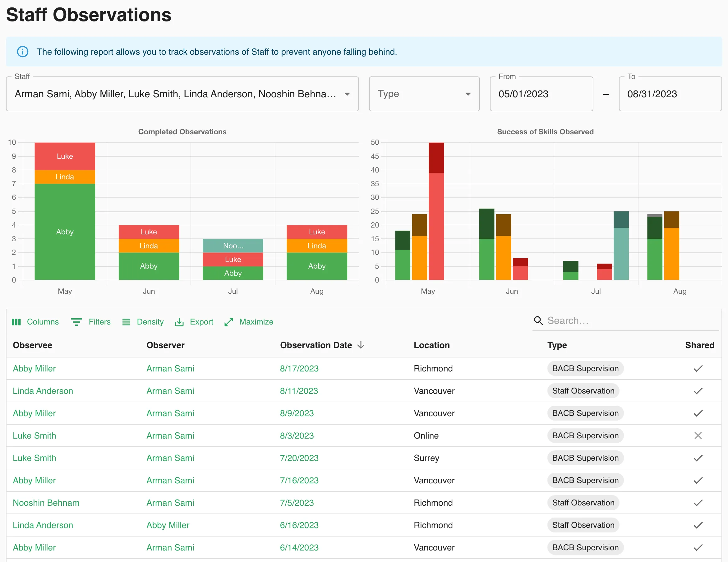The image size is (728, 562).
Task: Click Abby's green May bar segment
Action: point(65,232)
